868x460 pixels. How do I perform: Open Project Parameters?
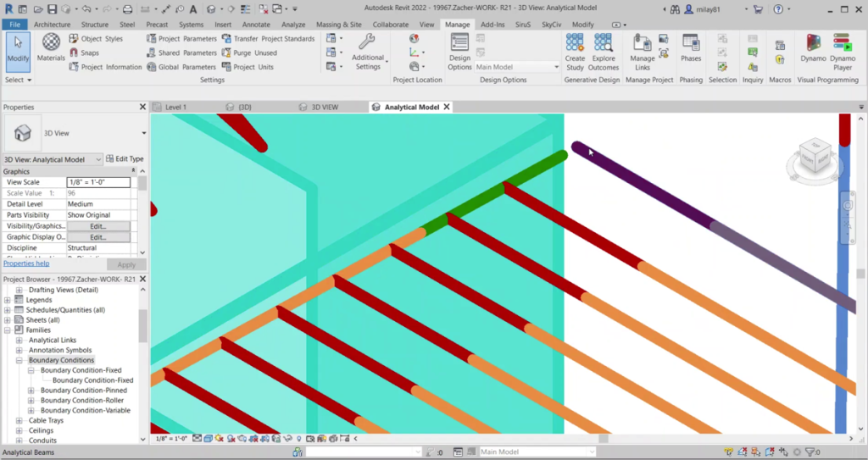181,39
